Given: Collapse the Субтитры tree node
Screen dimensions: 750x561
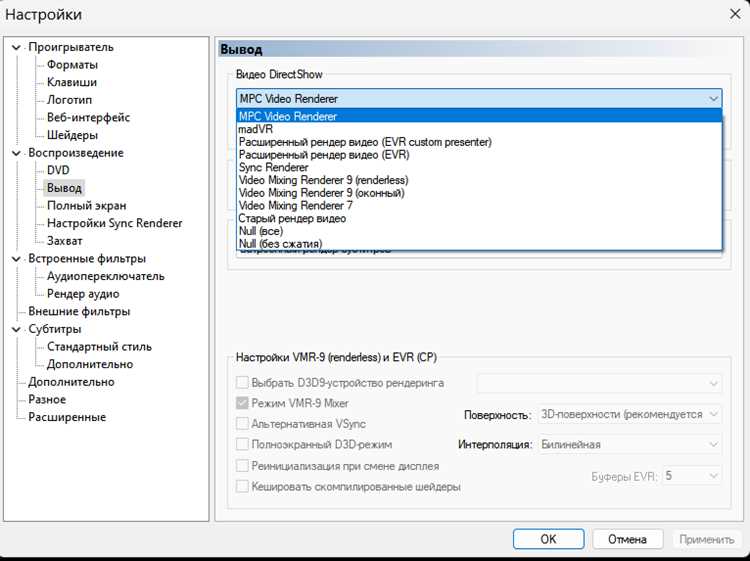Looking at the screenshot, I should pyautogui.click(x=16, y=330).
